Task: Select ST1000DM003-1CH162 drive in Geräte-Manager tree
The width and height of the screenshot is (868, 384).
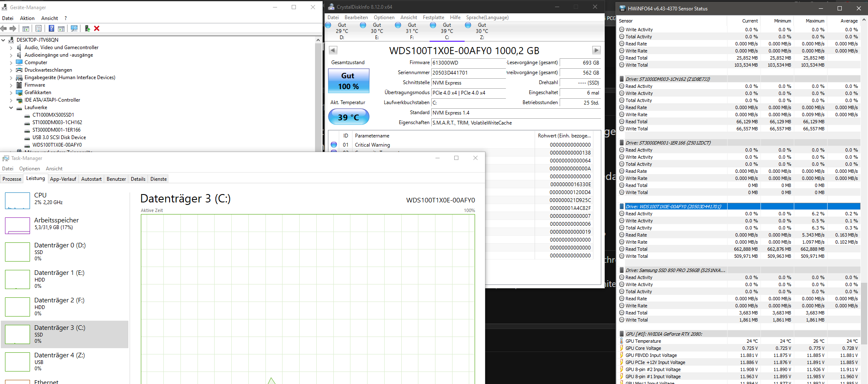Action: pyautogui.click(x=57, y=122)
